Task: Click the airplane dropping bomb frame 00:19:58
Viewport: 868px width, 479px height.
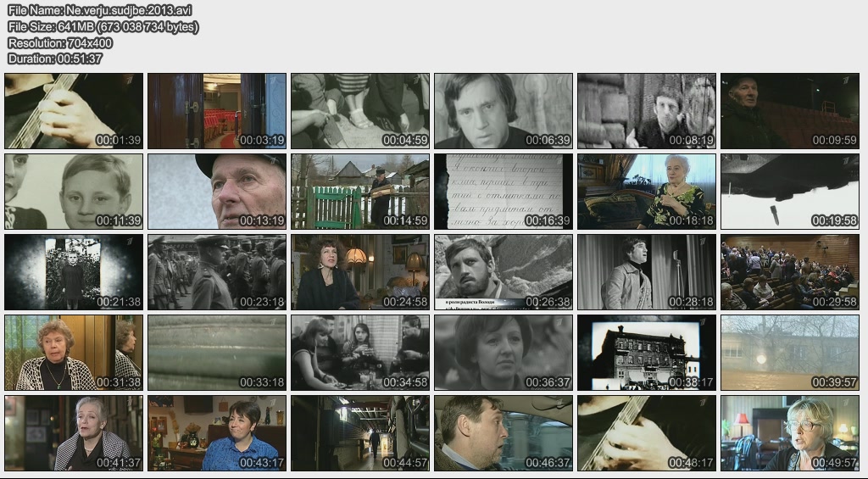Action: [790, 192]
